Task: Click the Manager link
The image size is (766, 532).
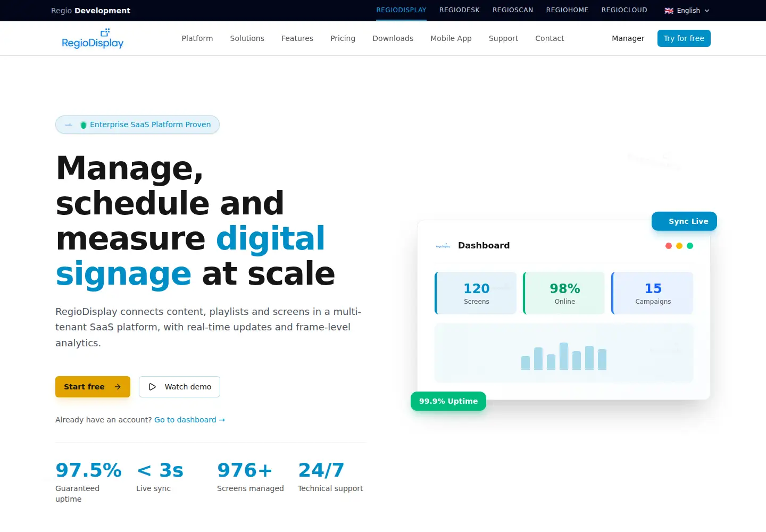Action: (x=628, y=38)
